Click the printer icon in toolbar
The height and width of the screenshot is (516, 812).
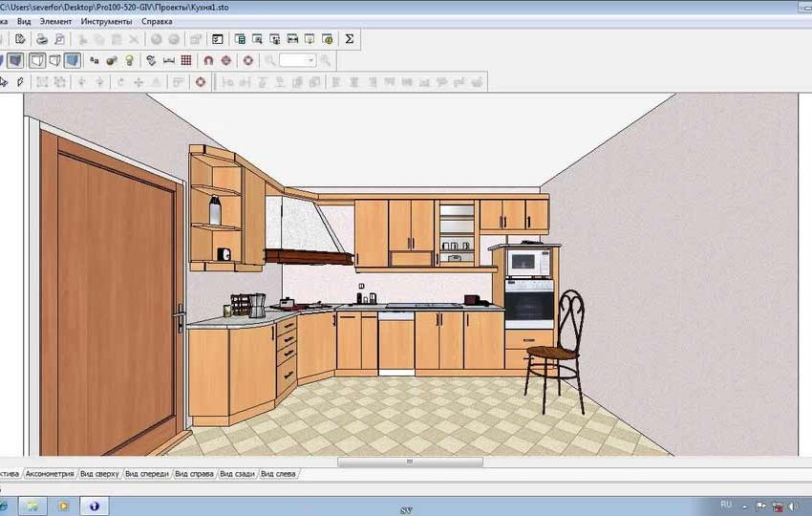coord(41,39)
